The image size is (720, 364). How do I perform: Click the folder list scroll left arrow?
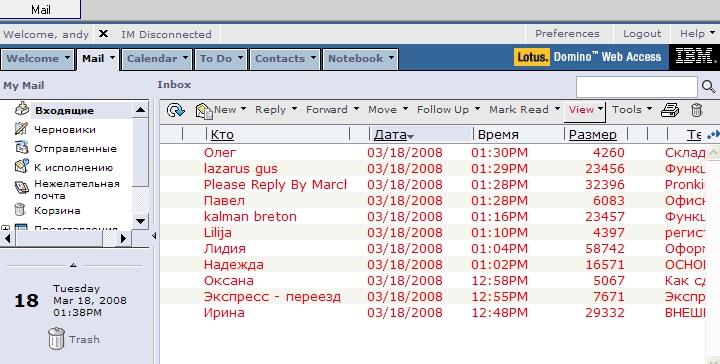7,238
